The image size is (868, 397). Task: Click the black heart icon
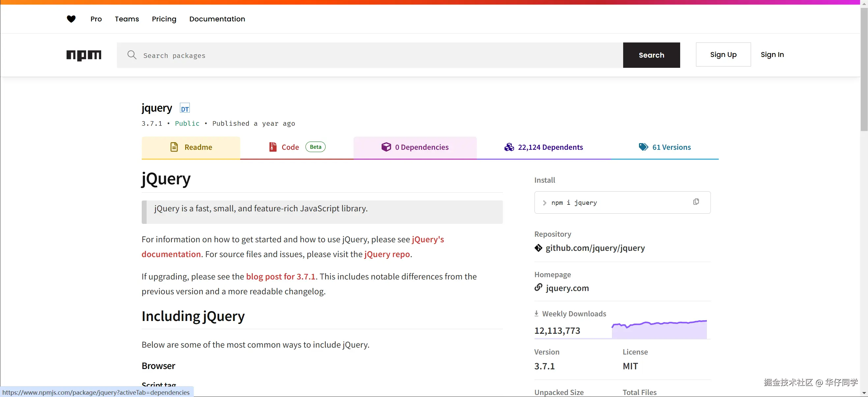[x=71, y=19]
